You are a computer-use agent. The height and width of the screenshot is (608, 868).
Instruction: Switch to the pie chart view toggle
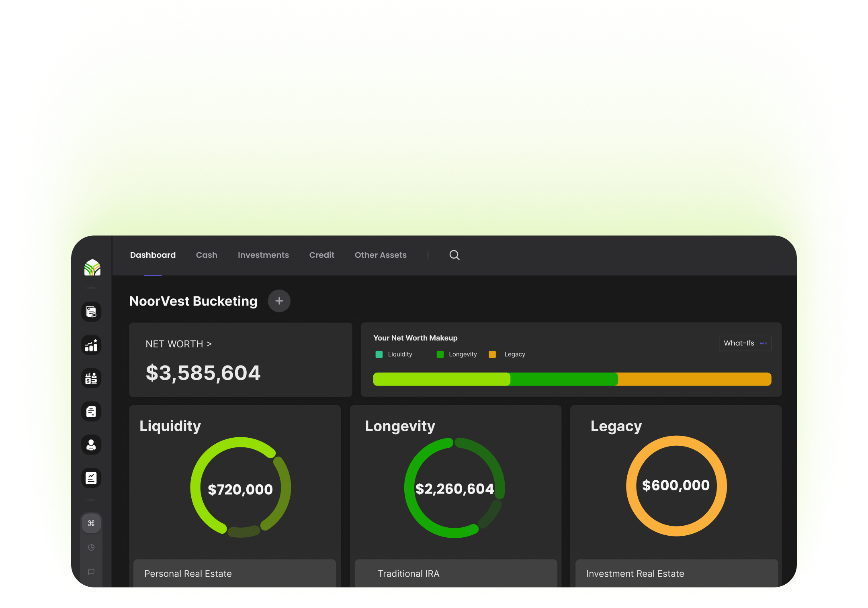coord(91,547)
